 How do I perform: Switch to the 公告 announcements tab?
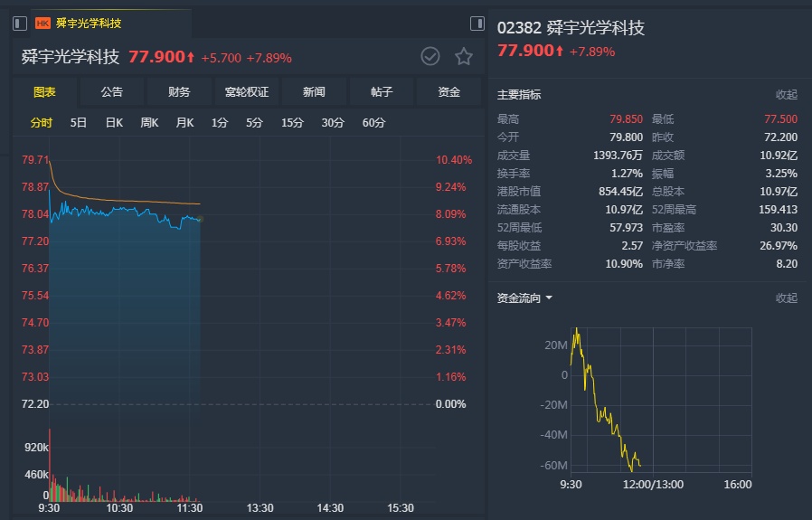[x=111, y=92]
